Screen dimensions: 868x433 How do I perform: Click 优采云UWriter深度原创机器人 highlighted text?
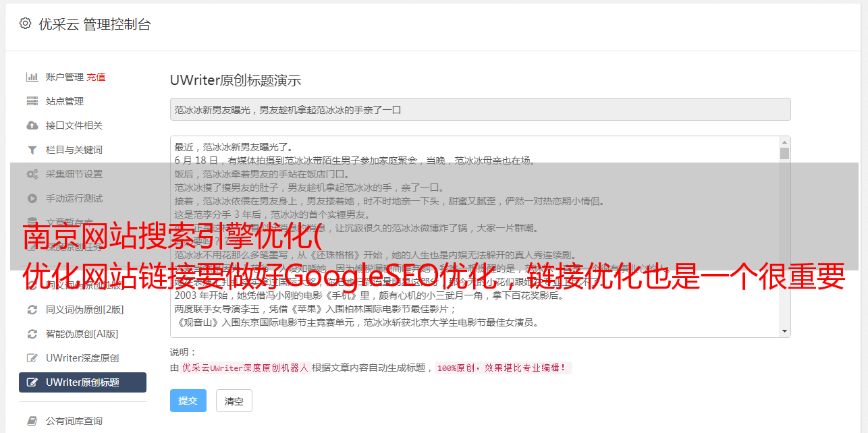(x=245, y=368)
